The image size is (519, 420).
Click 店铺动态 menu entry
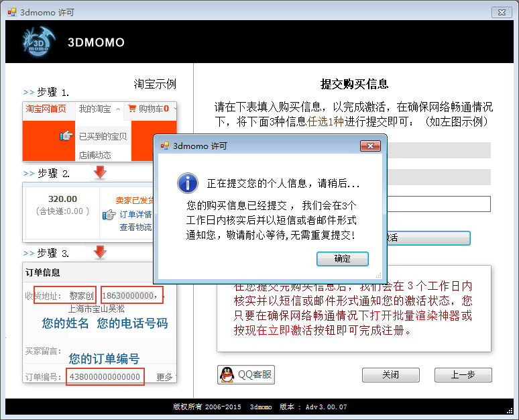coord(95,155)
